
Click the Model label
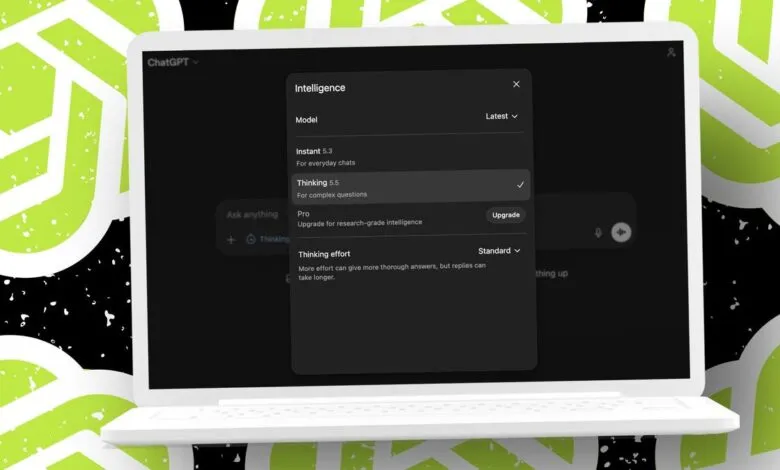306,120
